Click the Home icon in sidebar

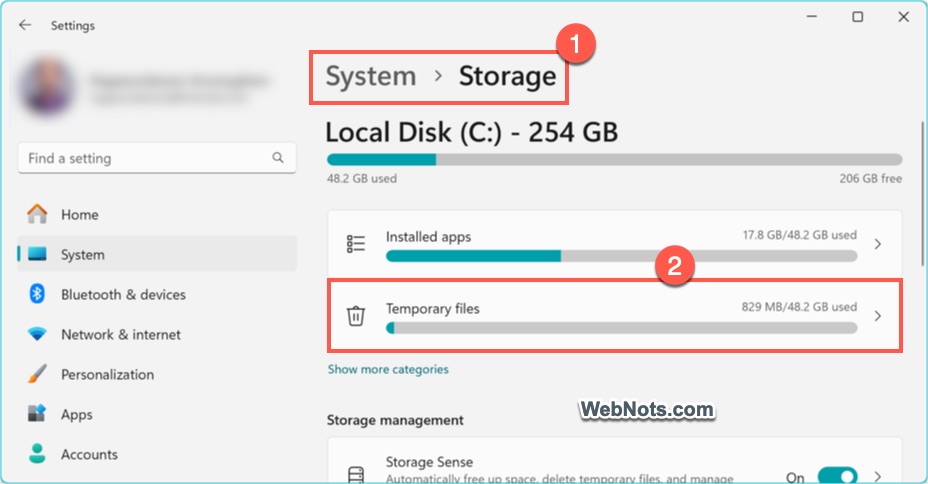click(37, 214)
